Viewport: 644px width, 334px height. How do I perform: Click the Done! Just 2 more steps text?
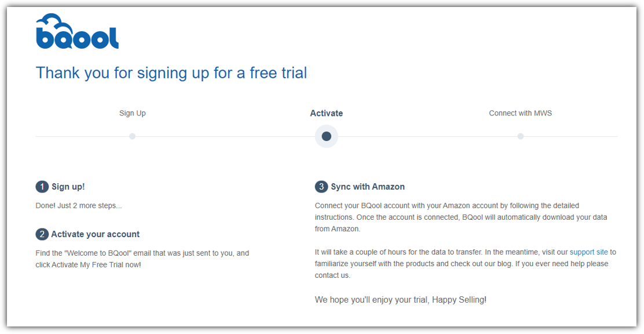click(x=79, y=206)
